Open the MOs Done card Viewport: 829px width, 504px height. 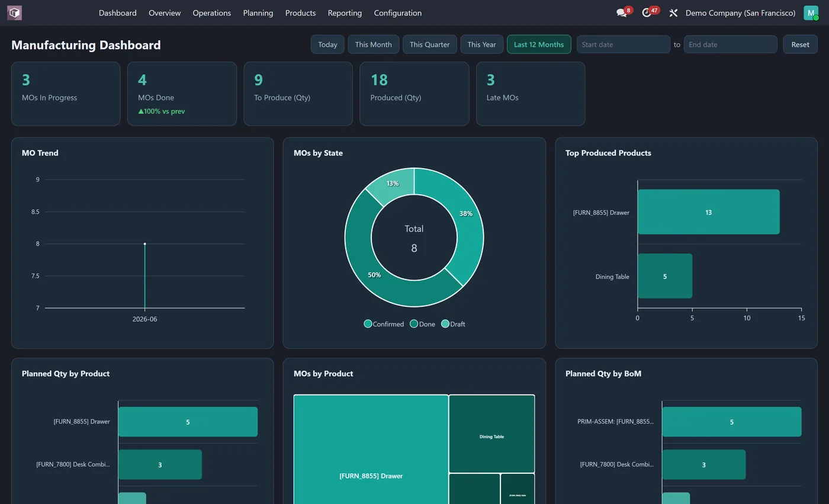pyautogui.click(x=182, y=94)
